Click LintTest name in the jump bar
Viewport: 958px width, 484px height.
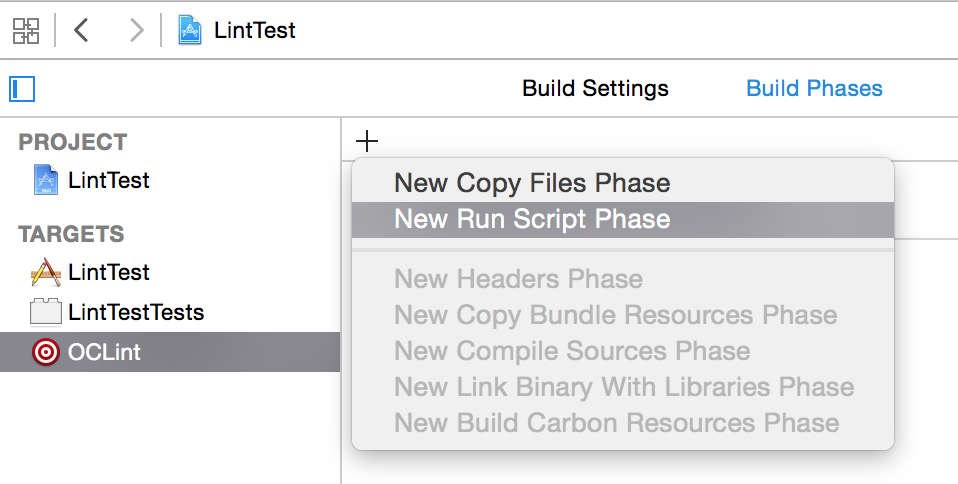pos(255,30)
